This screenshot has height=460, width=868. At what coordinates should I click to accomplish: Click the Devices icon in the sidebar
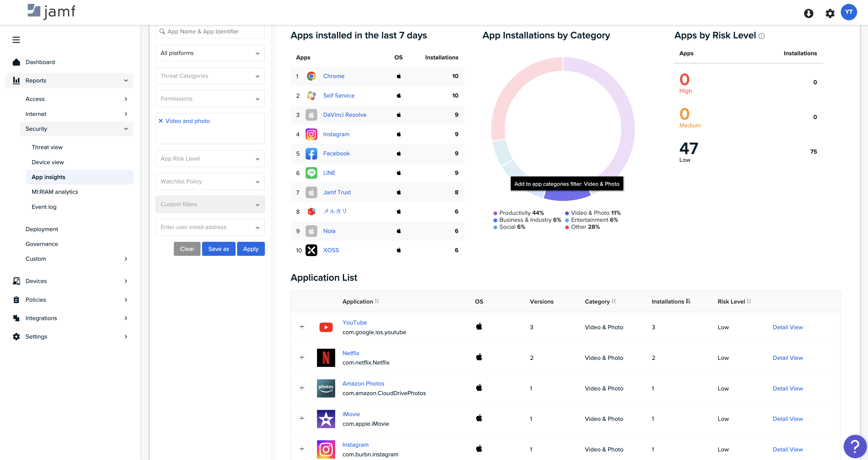click(x=16, y=281)
